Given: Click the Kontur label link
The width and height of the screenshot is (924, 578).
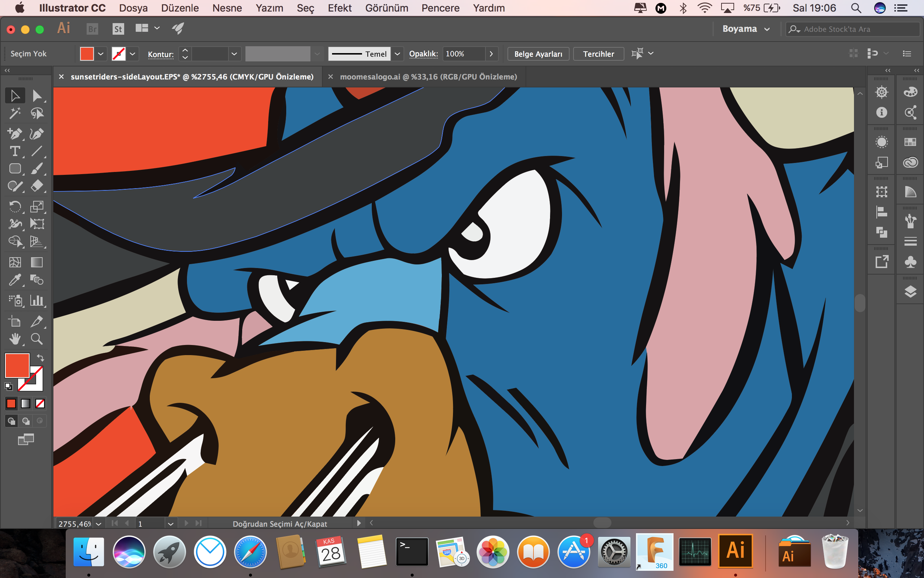Looking at the screenshot, I should [x=161, y=54].
